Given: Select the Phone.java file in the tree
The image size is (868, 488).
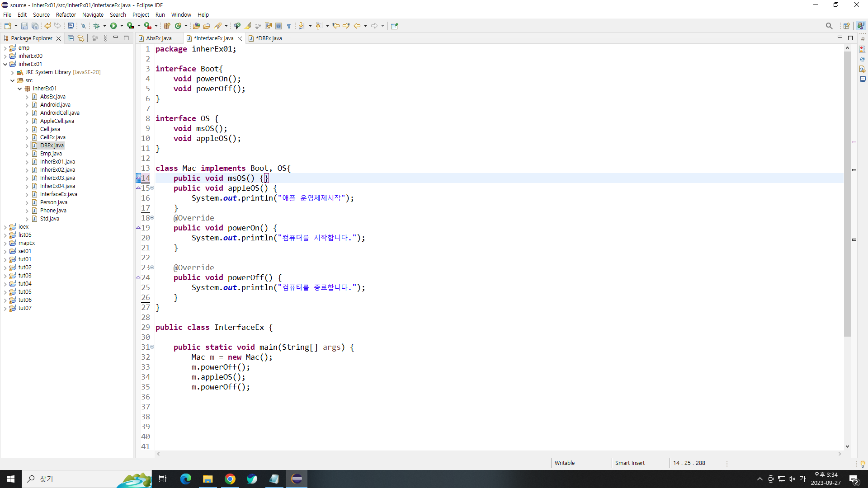Looking at the screenshot, I should coord(53,211).
